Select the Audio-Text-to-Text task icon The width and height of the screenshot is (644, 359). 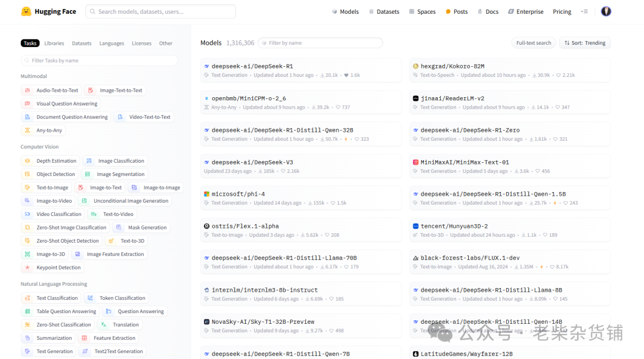point(27,91)
